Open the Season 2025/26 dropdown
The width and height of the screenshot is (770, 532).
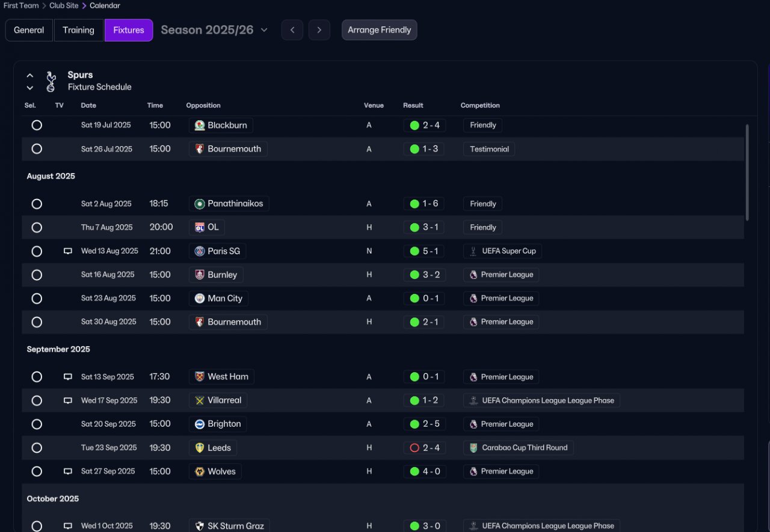(214, 30)
